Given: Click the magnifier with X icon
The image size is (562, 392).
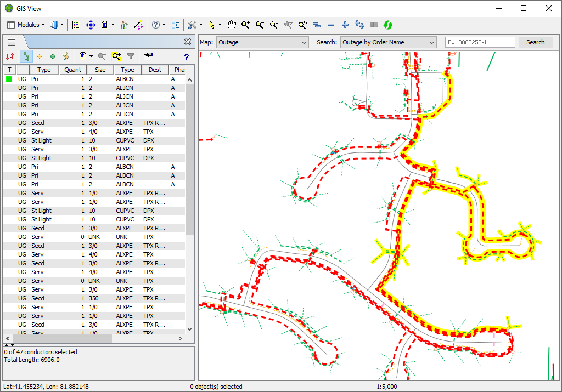Looking at the screenshot, I should [274, 25].
